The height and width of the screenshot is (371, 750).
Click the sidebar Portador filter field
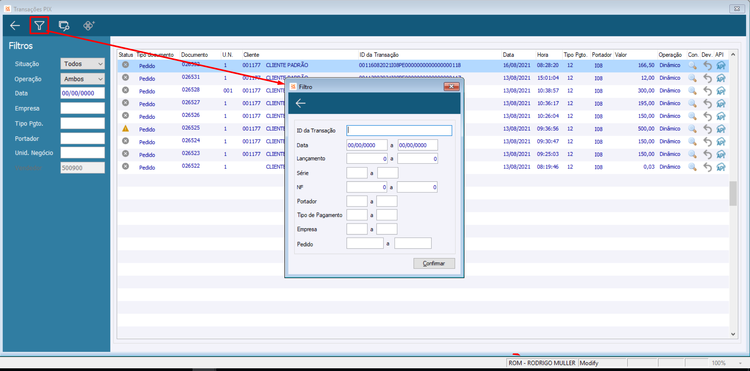(x=82, y=138)
